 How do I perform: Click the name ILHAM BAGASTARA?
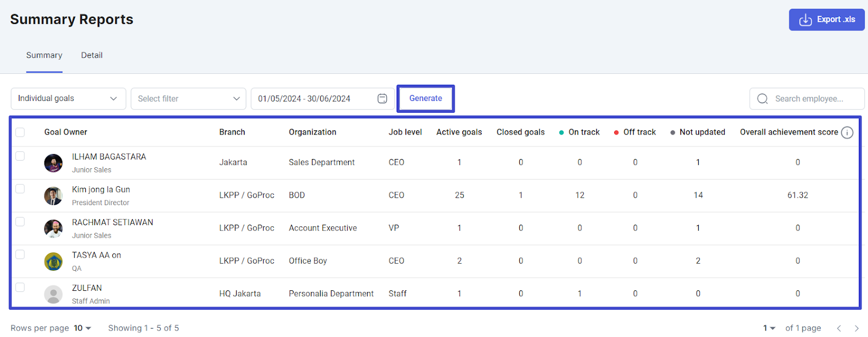click(109, 157)
